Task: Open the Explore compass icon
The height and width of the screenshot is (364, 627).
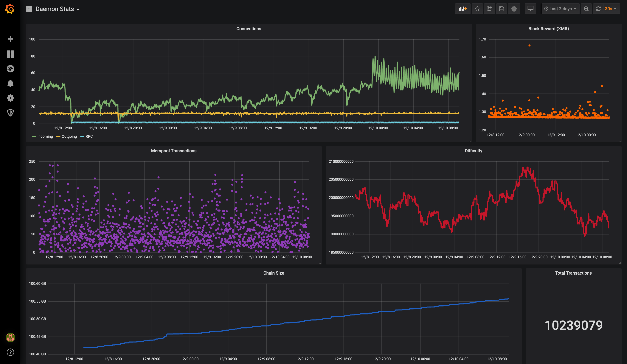Action: [10, 69]
